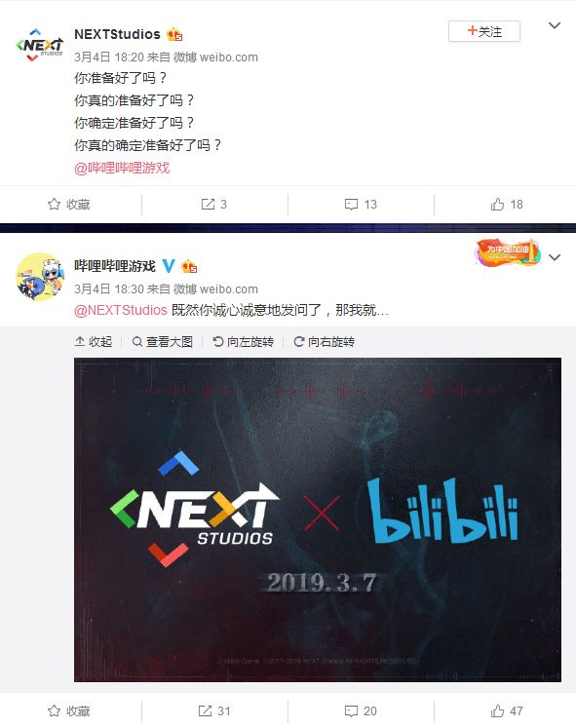This screenshot has width=576, height=728.
Task: Repost the 哔哩哔哩游戏 post showing 31 shares
Action: (214, 710)
